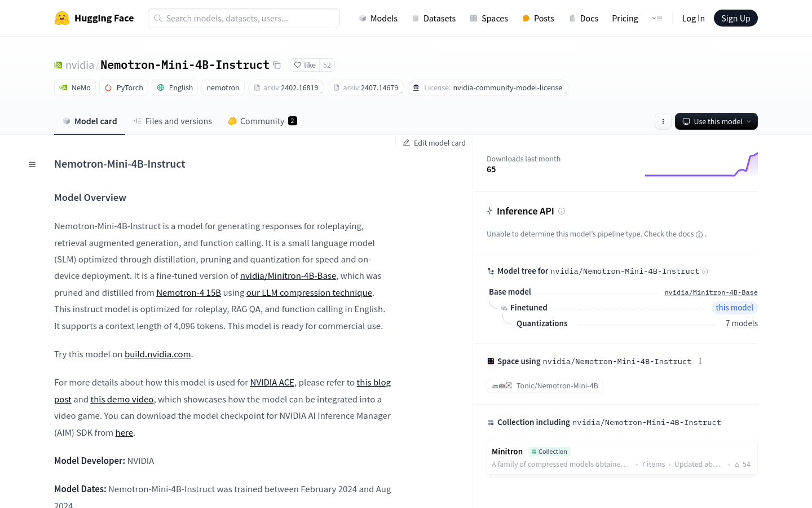Like the Nemotron-Mini-4B-Instruct model
Screen dimensions: 812x508
(x=305, y=65)
